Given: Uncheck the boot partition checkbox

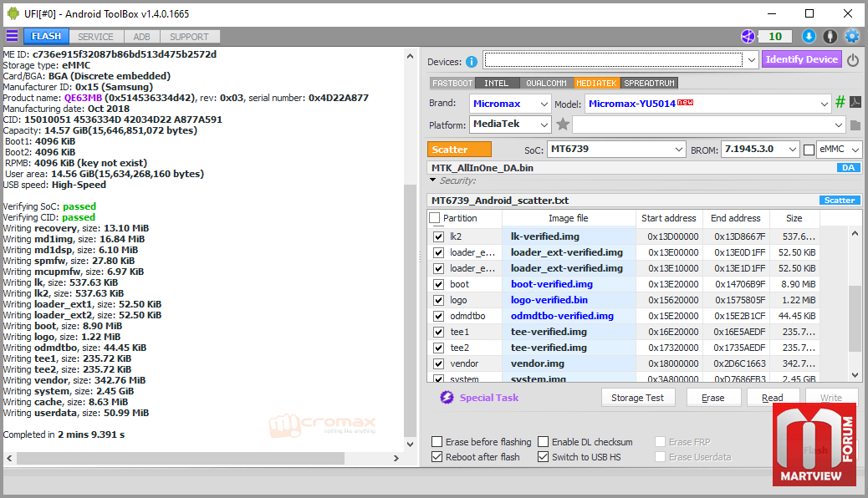Looking at the screenshot, I should [x=438, y=284].
